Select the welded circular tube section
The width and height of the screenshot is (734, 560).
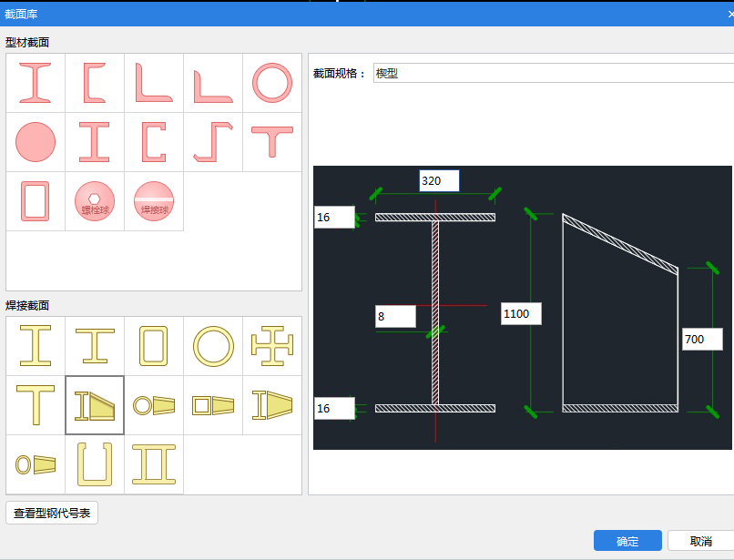coord(213,346)
